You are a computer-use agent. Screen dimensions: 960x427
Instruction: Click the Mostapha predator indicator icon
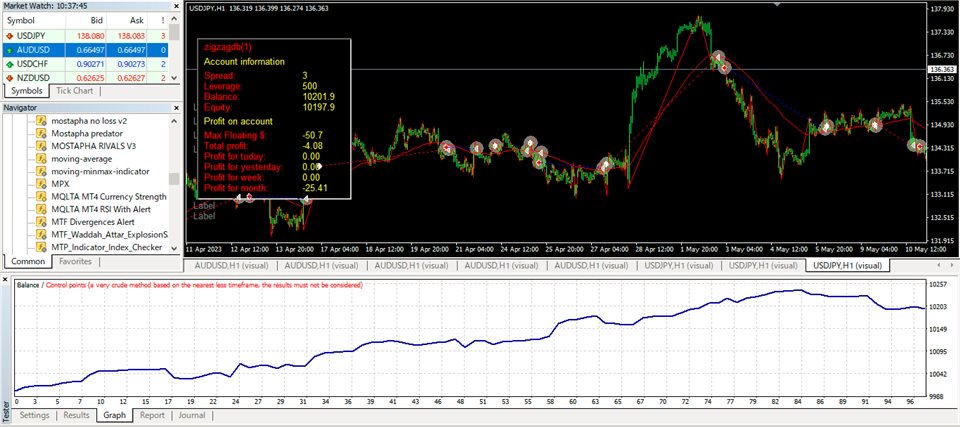coord(41,132)
